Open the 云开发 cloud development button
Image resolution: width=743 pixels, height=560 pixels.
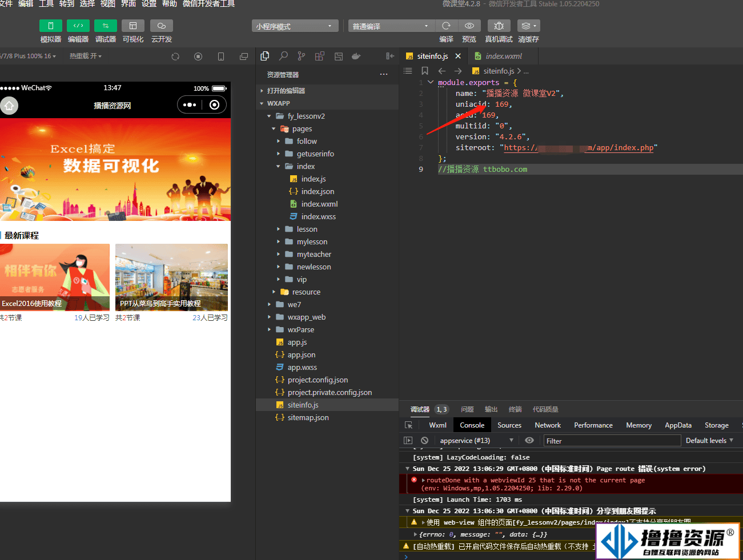(162, 26)
